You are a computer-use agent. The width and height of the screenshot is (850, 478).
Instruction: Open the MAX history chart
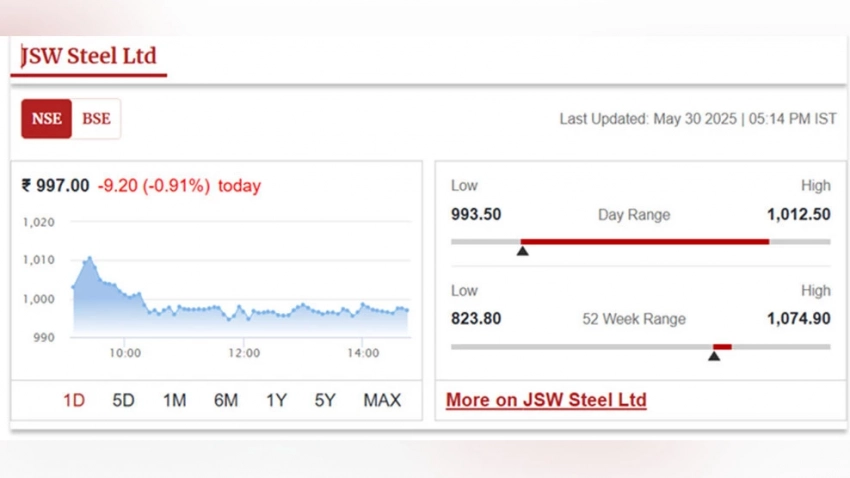point(382,401)
